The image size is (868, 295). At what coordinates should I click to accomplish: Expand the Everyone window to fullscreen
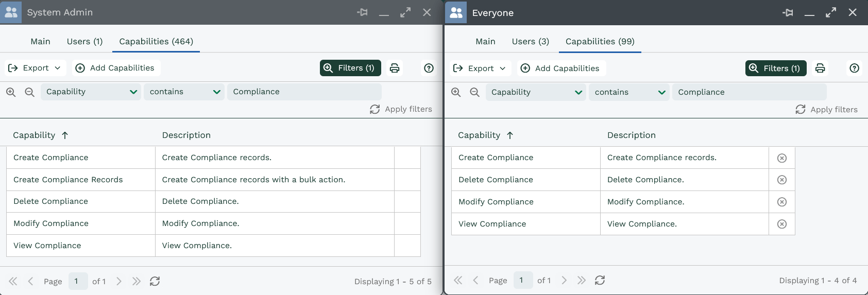coord(831,13)
